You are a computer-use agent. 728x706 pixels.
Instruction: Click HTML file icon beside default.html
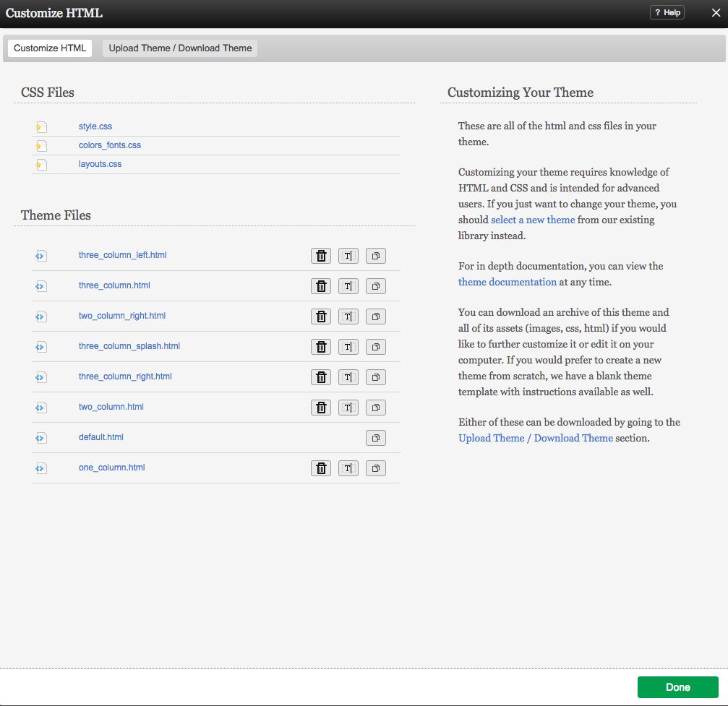pos(41,438)
